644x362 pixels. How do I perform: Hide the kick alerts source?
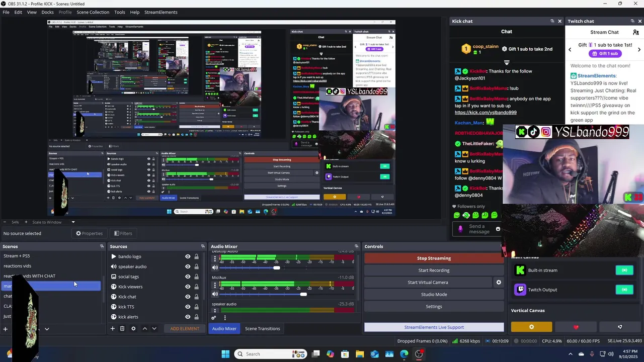point(188,317)
